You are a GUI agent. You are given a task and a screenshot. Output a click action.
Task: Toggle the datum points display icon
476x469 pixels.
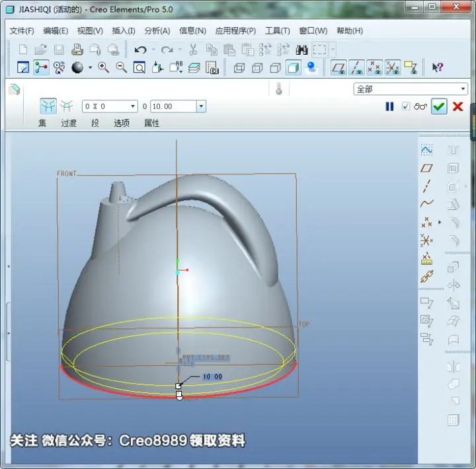pyautogui.click(x=375, y=67)
